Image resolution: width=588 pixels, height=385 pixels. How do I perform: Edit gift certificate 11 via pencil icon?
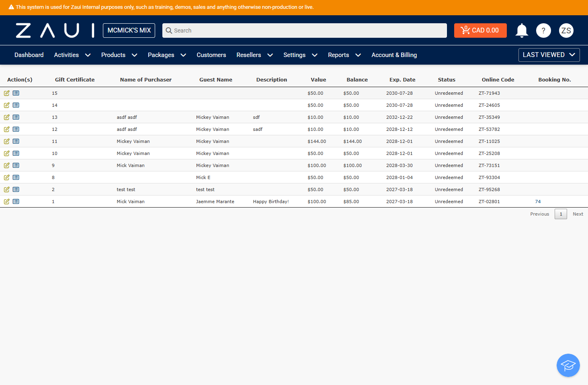(7, 141)
